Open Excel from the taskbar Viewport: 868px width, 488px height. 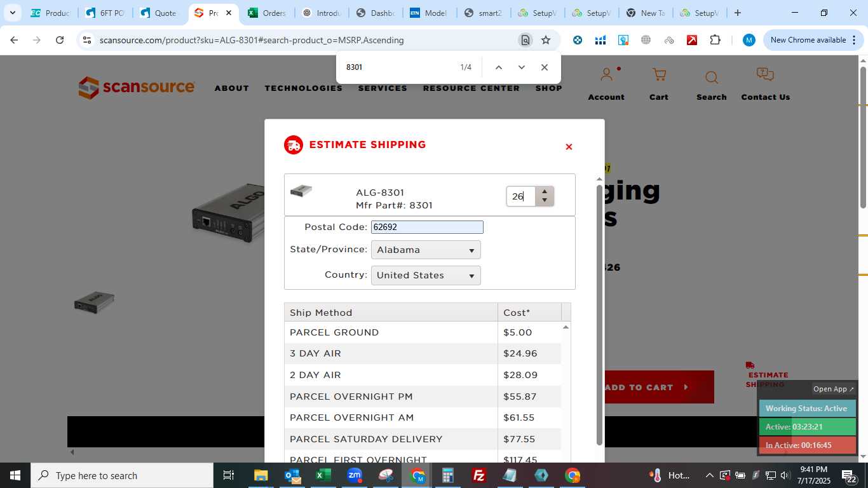(x=323, y=475)
